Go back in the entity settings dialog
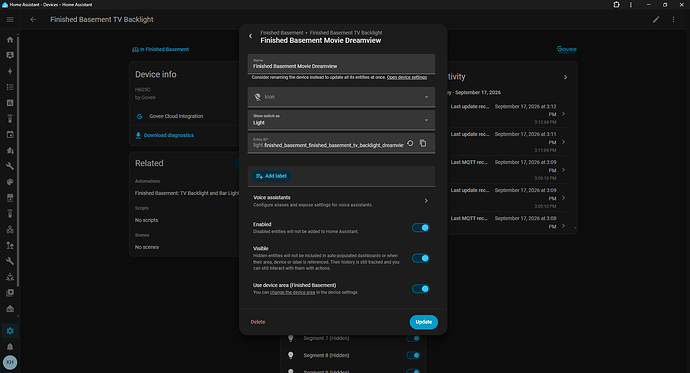 (x=251, y=36)
